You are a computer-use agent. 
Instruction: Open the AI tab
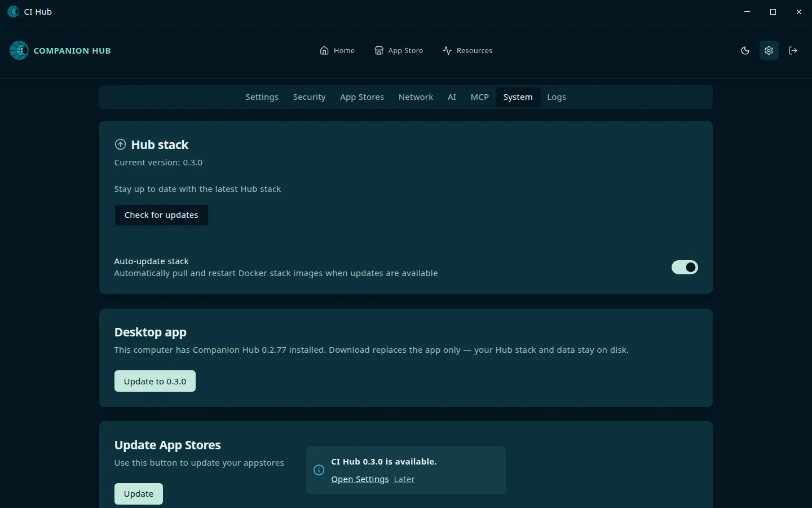tap(452, 97)
